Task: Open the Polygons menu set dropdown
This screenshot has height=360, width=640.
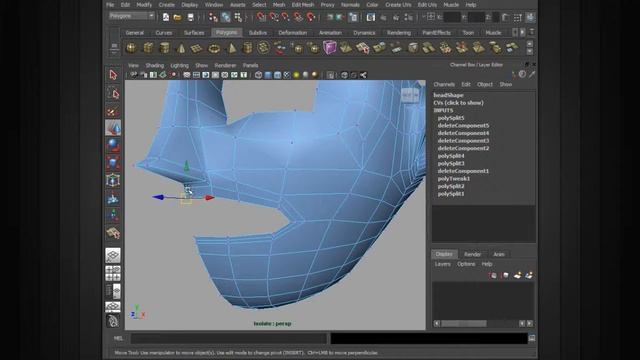Action: [132, 16]
